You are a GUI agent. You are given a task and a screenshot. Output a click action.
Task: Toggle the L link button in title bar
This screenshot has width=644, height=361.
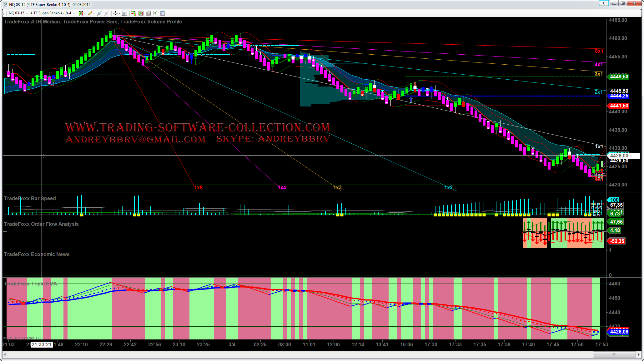(x=603, y=3)
